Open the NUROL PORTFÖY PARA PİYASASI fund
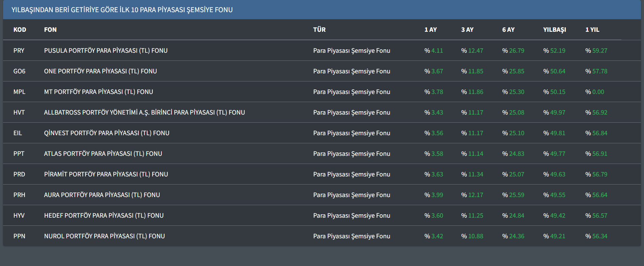The image size is (644, 266). click(104, 236)
